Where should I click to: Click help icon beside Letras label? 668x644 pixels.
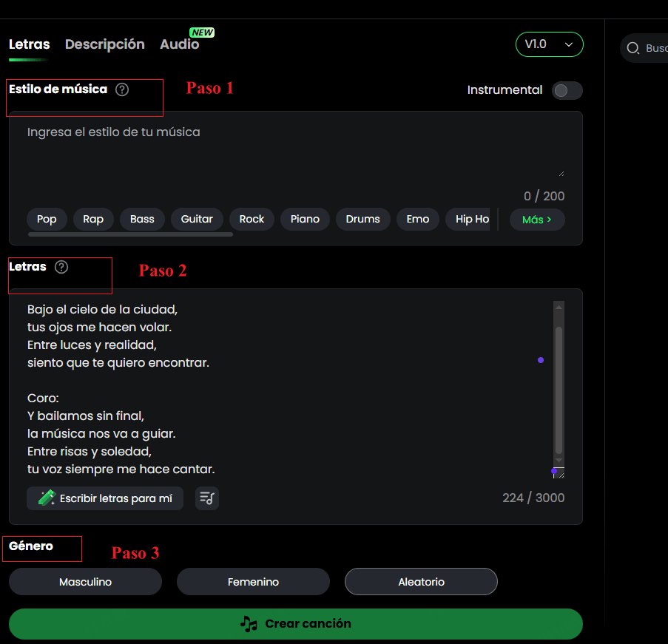[61, 267]
